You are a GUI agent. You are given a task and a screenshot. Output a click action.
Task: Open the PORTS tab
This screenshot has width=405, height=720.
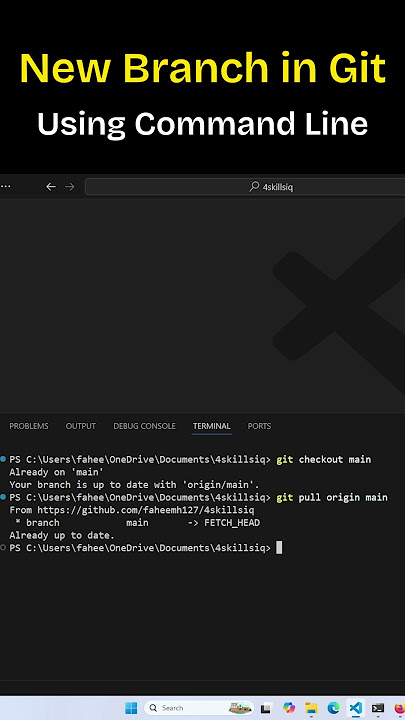click(259, 426)
